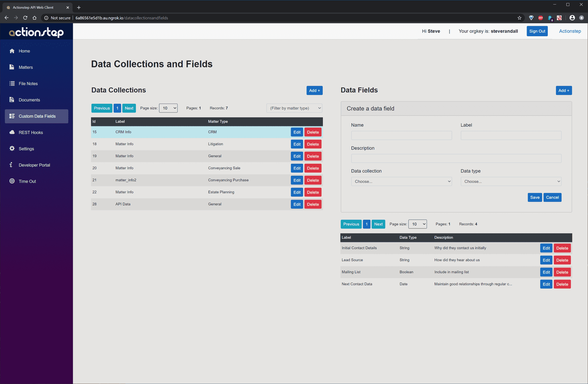Click the bookmark star in the address bar
This screenshot has height=384, width=588.
pos(519,18)
